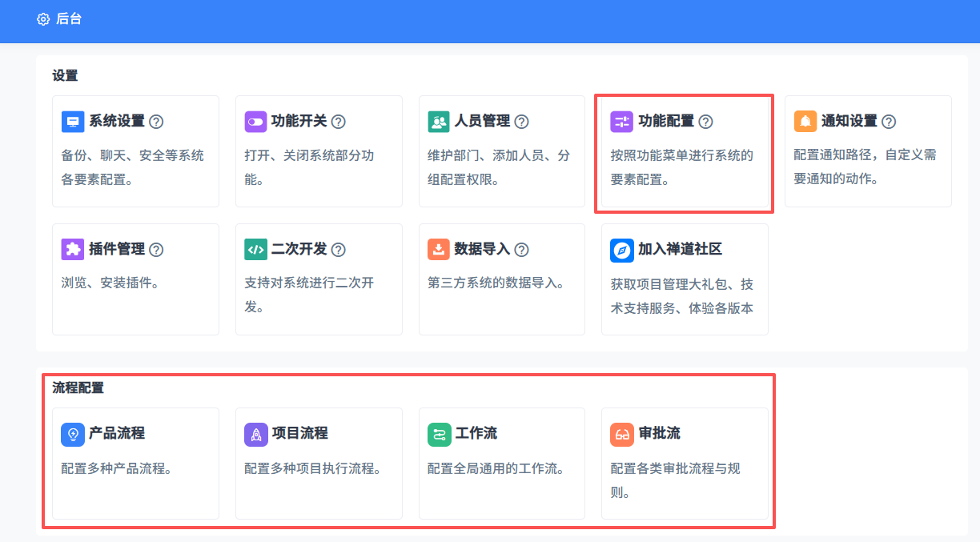Click the 工作流 icon

coord(439,434)
